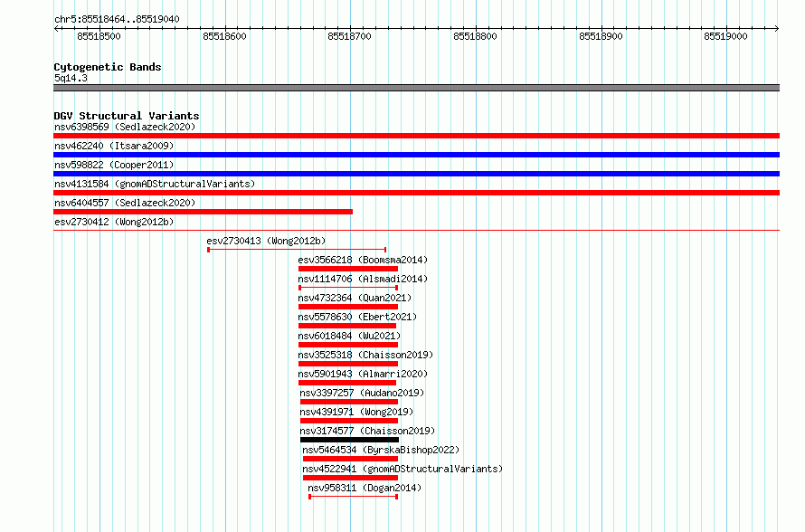Click the 85519000 ruler coordinate
The width and height of the screenshot is (805, 532).
click(725, 36)
